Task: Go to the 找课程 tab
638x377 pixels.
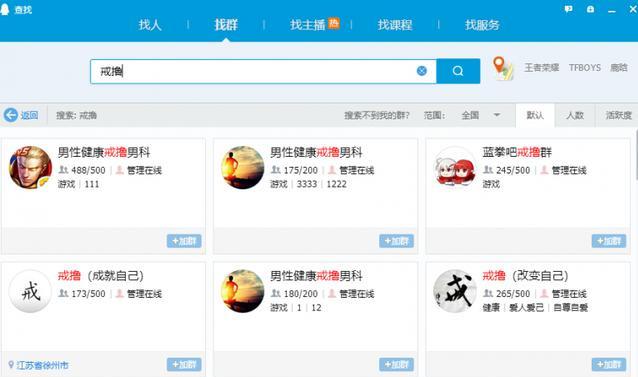Action: point(395,25)
